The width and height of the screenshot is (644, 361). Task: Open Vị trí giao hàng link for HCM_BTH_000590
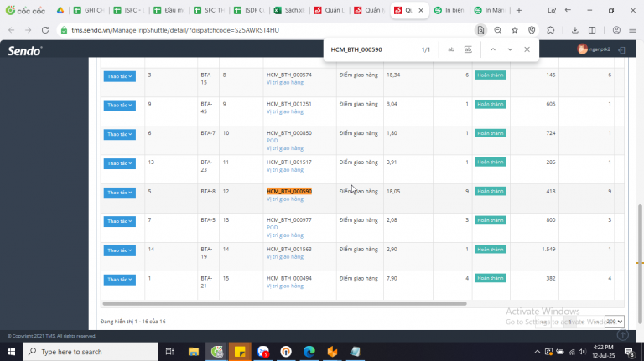pos(285,199)
